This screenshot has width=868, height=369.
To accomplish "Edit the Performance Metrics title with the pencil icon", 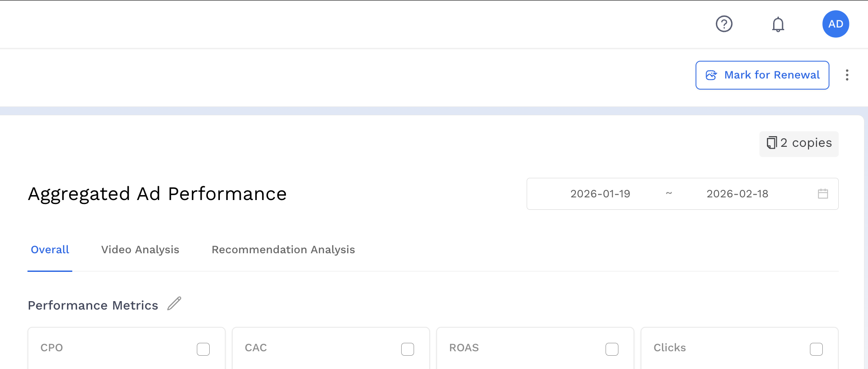I will pyautogui.click(x=174, y=303).
